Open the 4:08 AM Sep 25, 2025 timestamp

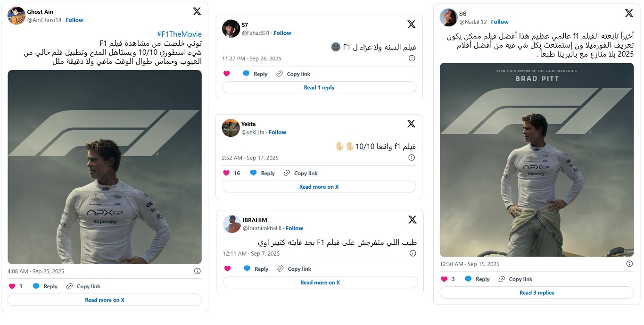pos(36,271)
